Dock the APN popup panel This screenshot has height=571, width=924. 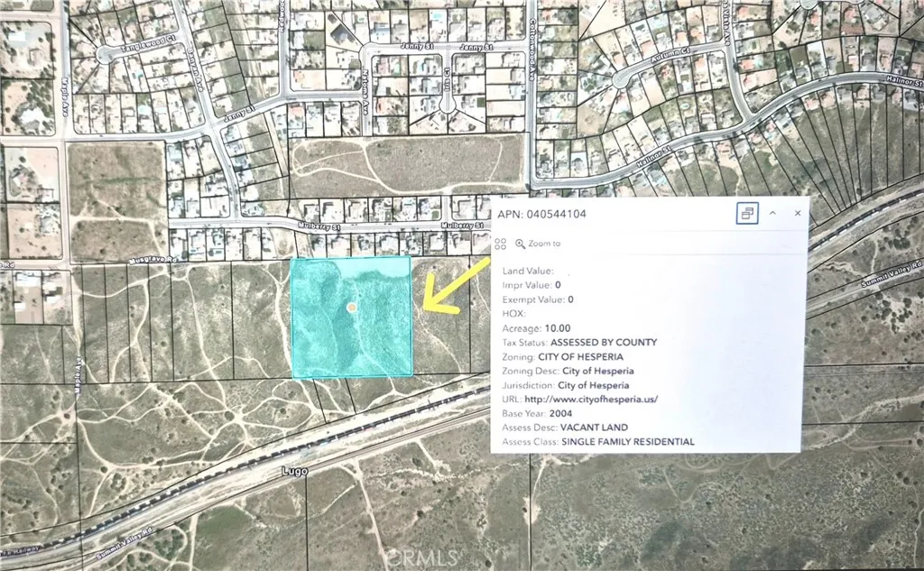[747, 213]
